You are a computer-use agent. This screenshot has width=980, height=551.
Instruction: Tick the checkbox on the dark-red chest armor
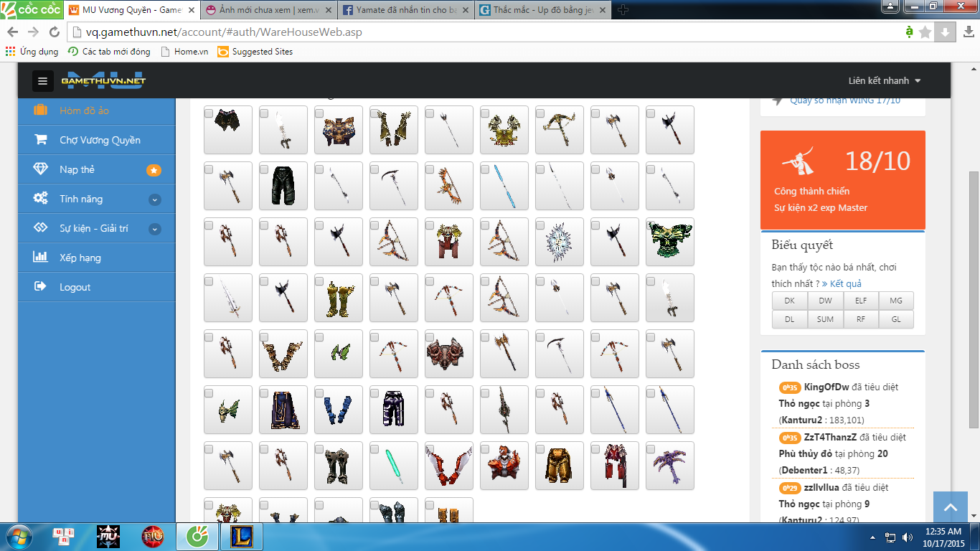tap(430, 337)
